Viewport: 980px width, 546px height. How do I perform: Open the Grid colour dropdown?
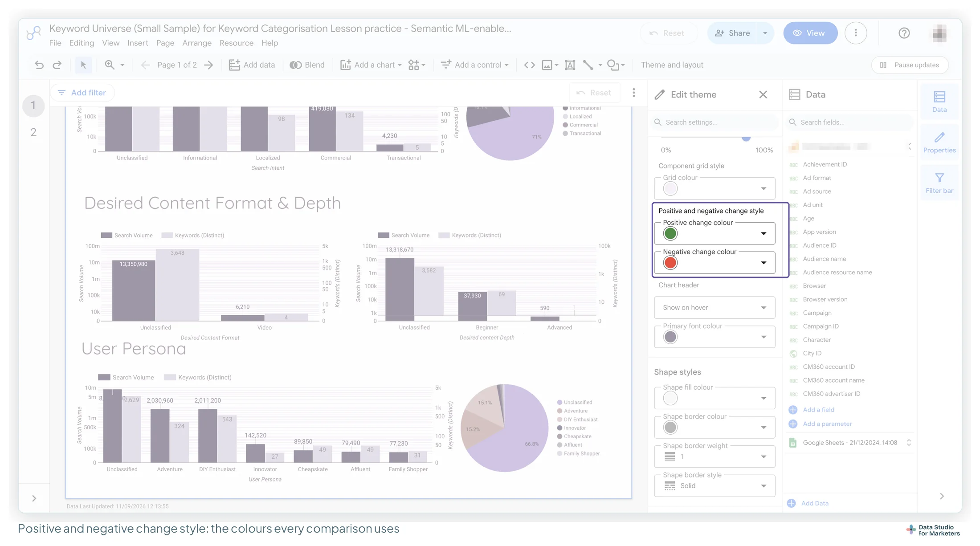click(x=715, y=188)
